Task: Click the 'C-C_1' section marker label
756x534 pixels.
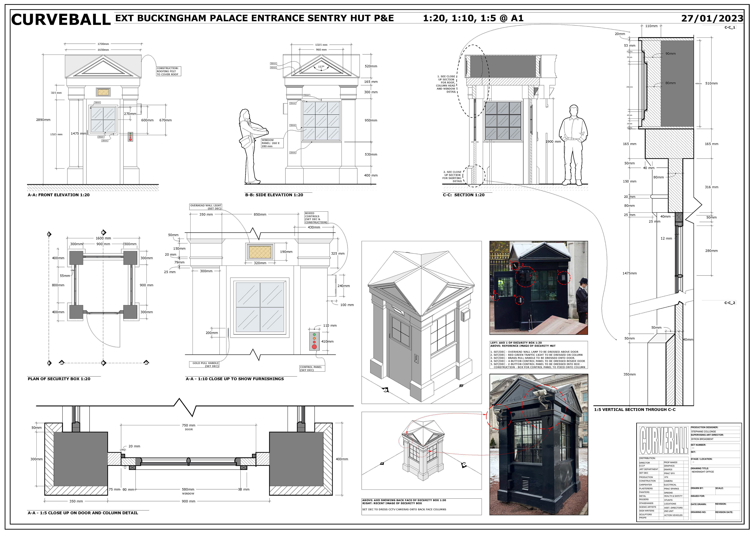Action: click(730, 27)
